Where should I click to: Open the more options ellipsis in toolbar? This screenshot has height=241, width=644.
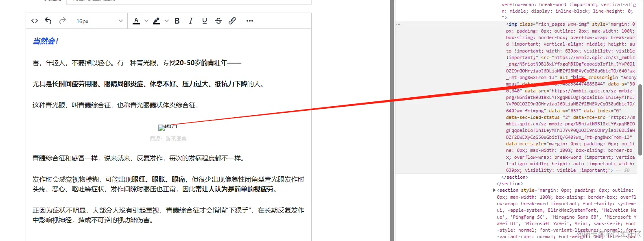coord(250,21)
